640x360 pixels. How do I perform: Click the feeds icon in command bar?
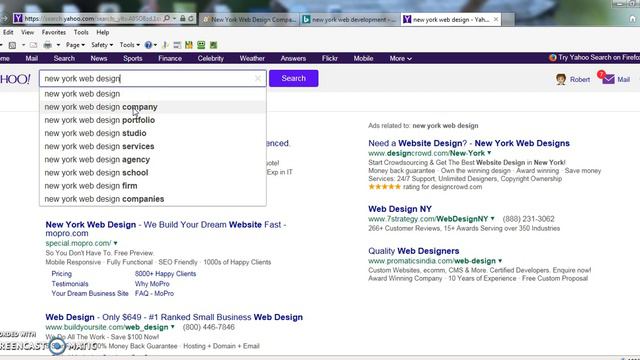click(x=12, y=45)
